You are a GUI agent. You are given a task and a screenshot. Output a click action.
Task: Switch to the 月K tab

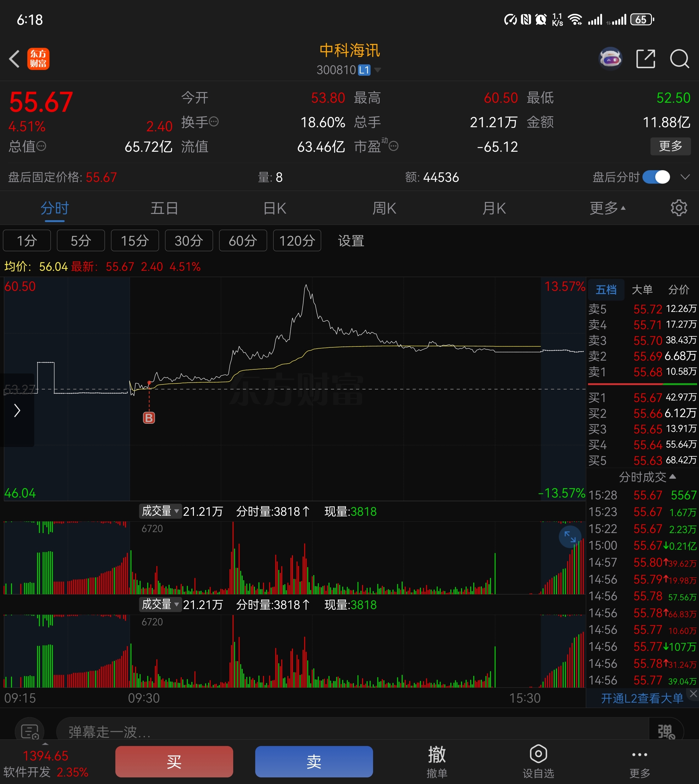(494, 208)
